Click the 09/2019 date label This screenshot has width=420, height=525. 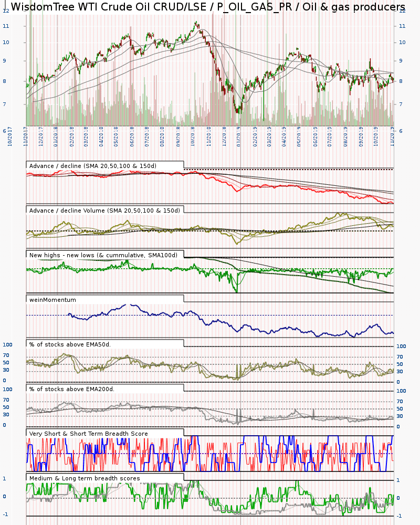361,136
